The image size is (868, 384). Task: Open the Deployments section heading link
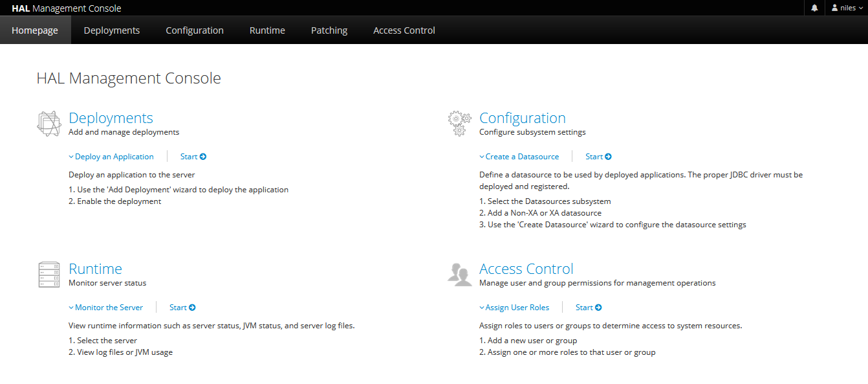coord(111,118)
